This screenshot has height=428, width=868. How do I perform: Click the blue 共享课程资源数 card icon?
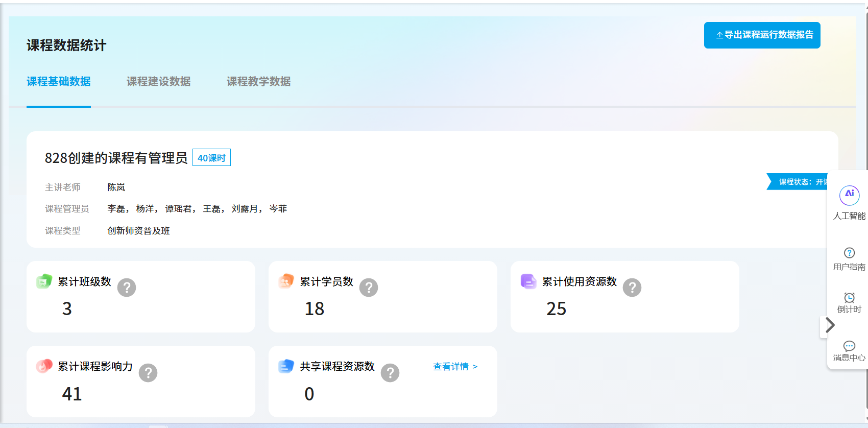(x=286, y=366)
